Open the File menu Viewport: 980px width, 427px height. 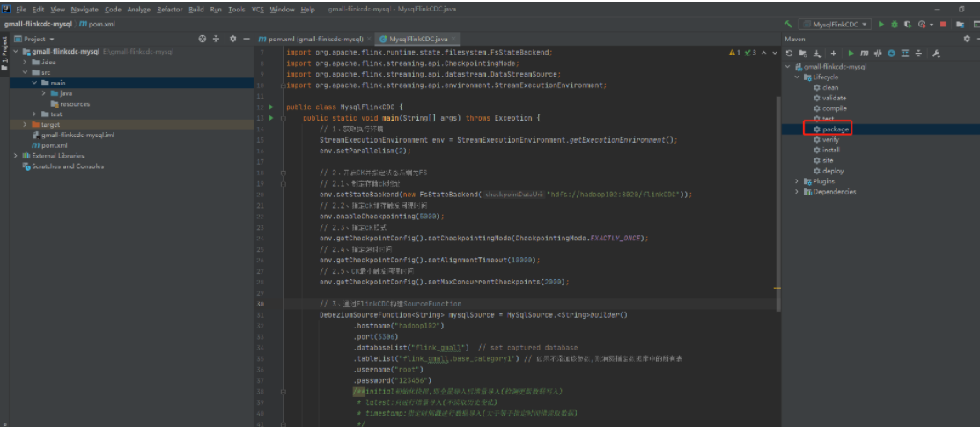(x=21, y=10)
